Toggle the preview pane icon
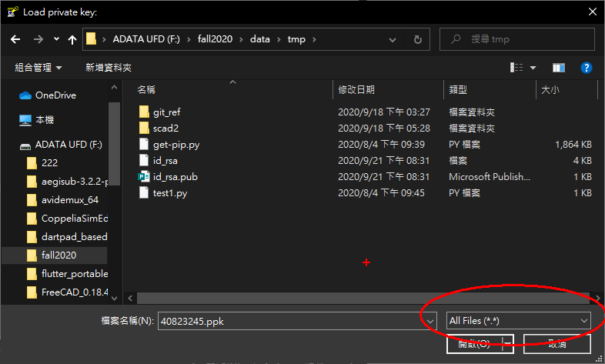The image size is (605, 364). 559,68
